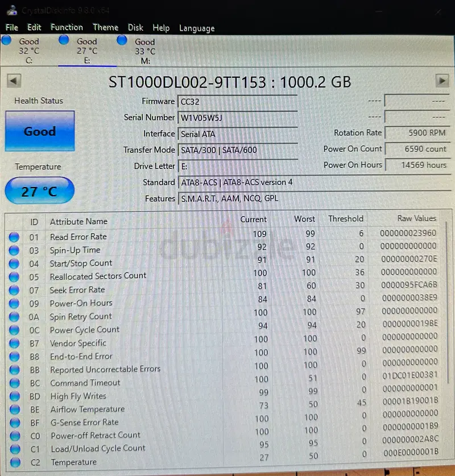Click the Serial Number field
The height and width of the screenshot is (476, 455).
point(237,118)
